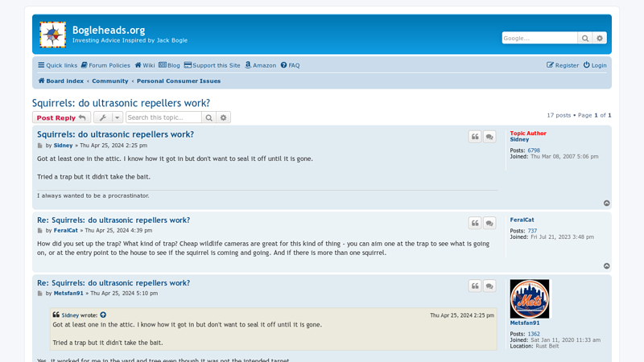Image resolution: width=644 pixels, height=362 pixels.
Task: Open the Blog link
Action: (169, 65)
